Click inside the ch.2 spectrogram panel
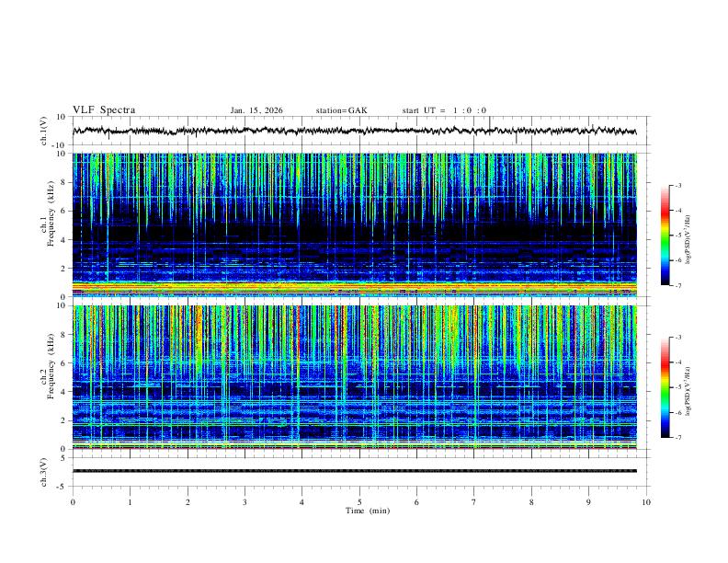 pyautogui.click(x=354, y=377)
